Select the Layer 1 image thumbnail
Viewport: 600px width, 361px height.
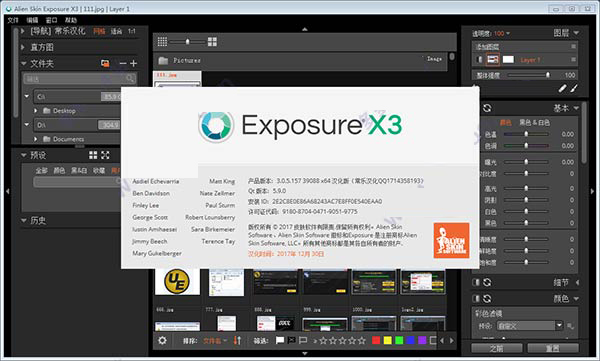point(492,59)
